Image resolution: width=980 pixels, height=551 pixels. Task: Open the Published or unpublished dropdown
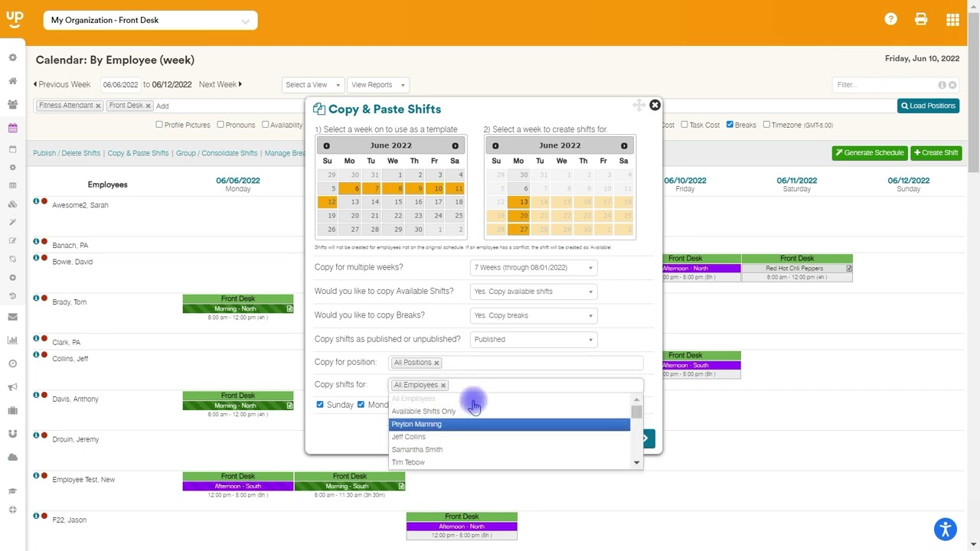coord(534,339)
